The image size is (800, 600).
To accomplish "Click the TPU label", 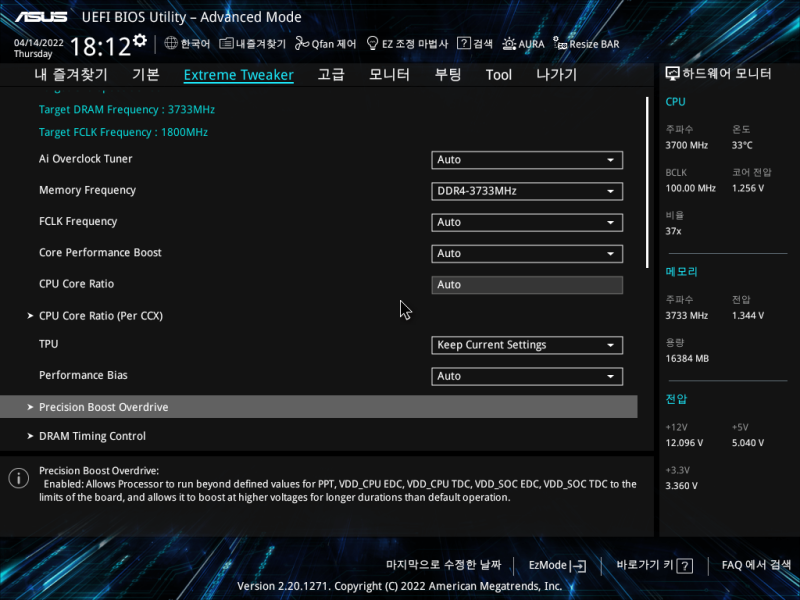I will coord(48,344).
